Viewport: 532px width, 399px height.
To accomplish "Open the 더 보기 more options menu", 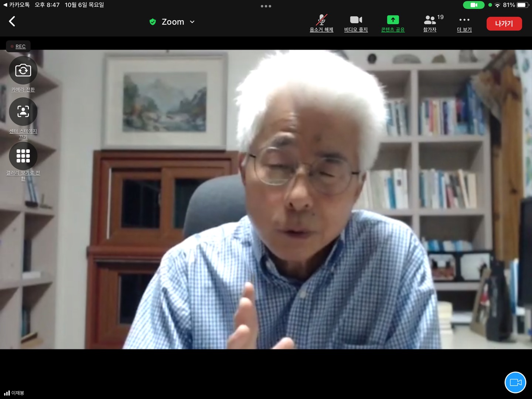I will coord(464,24).
